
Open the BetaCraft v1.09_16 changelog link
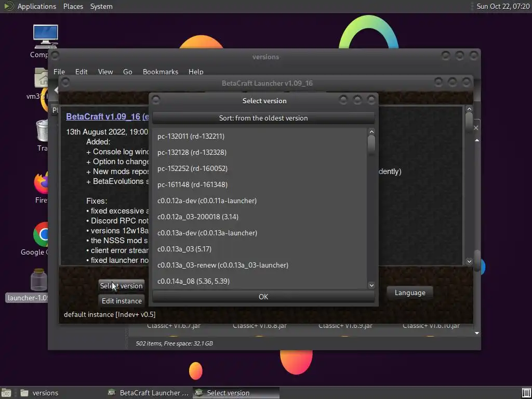click(x=107, y=116)
